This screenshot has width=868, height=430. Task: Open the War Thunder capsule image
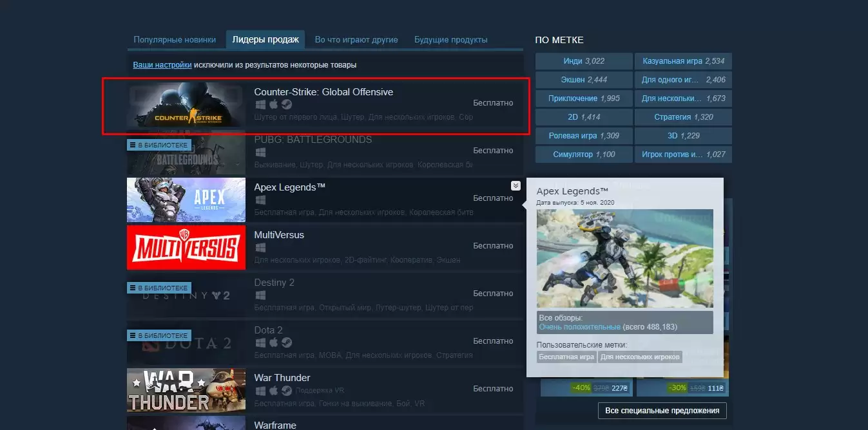click(186, 391)
